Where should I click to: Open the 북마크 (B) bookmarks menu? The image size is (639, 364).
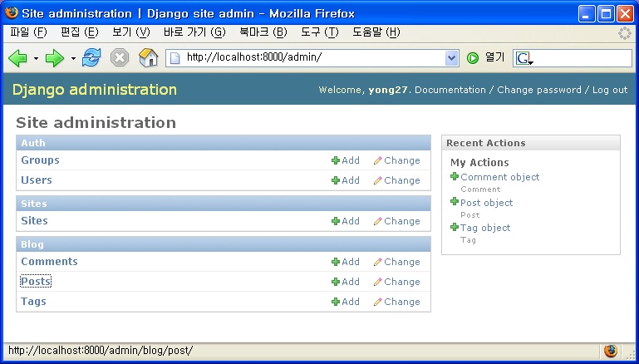click(x=263, y=32)
